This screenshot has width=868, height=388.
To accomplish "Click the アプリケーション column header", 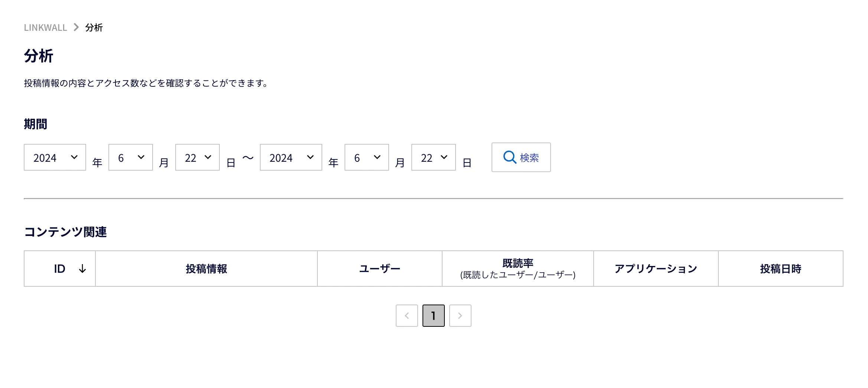I will 656,269.
